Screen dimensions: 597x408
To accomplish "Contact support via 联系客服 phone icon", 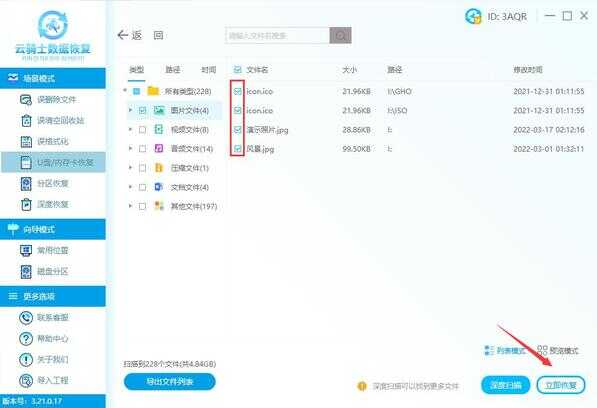I will pyautogui.click(x=26, y=317).
